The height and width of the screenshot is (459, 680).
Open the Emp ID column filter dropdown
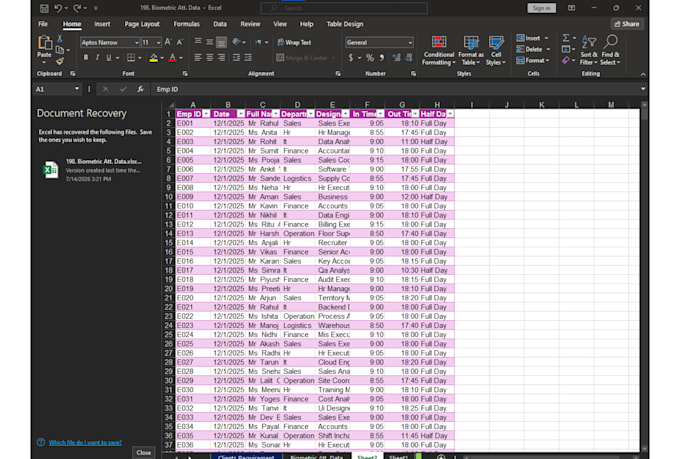point(206,114)
